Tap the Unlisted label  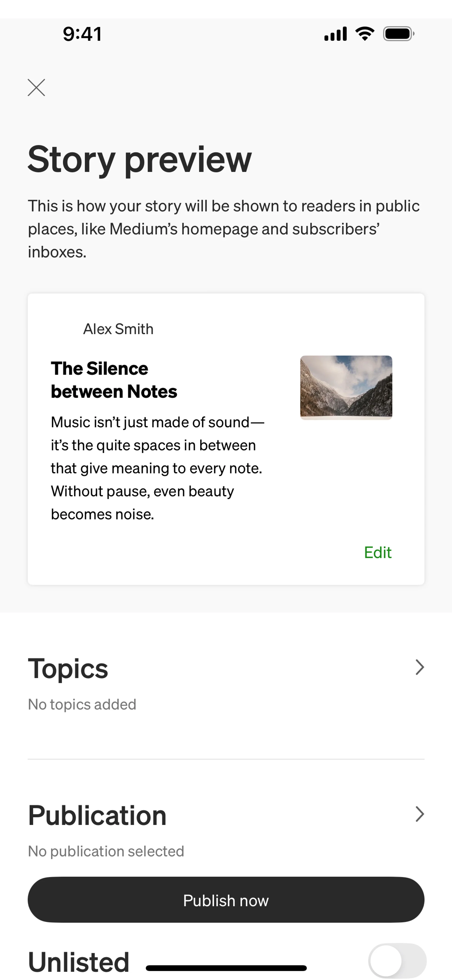pos(79,961)
